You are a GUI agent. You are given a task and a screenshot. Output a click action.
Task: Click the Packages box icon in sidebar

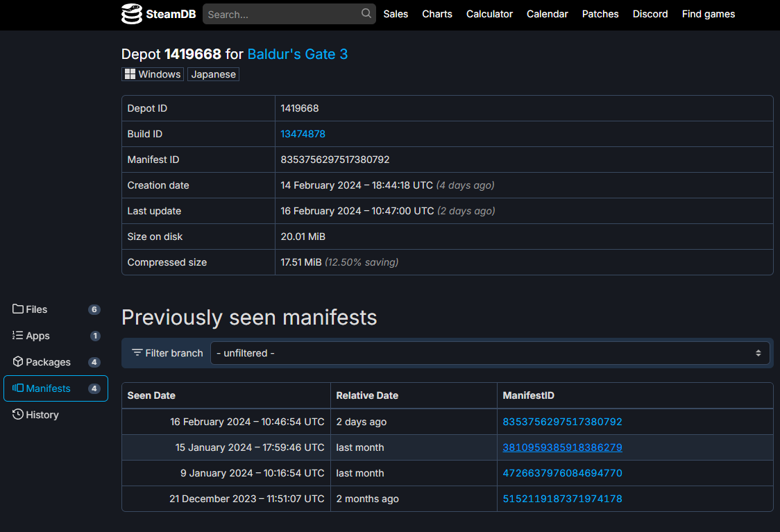point(18,361)
